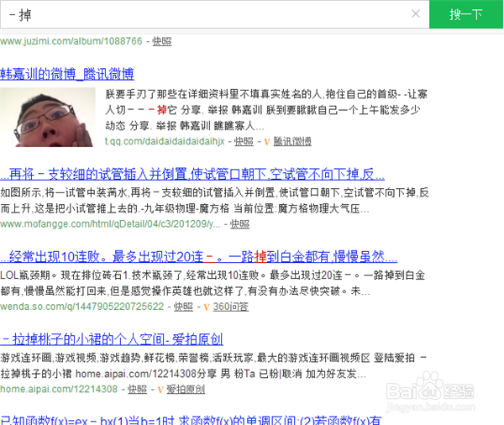Click the man with glasses thumbnail image

pyautogui.click(x=48, y=117)
